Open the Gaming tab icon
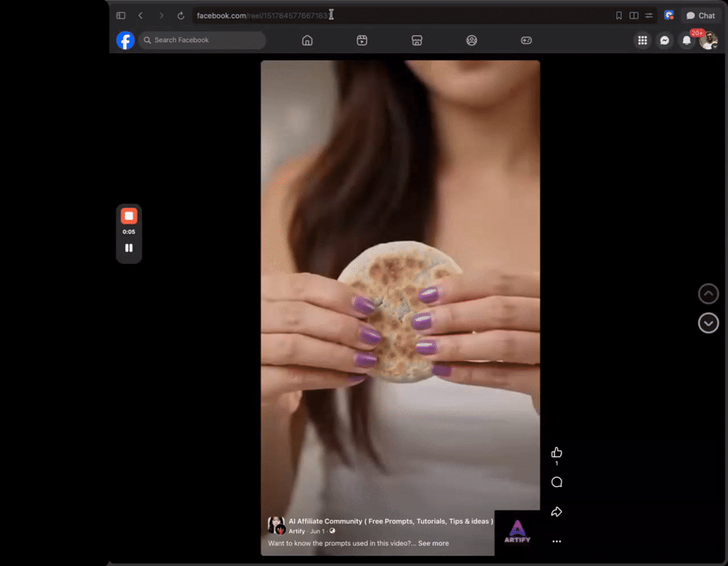Image resolution: width=728 pixels, height=566 pixels. coord(526,41)
